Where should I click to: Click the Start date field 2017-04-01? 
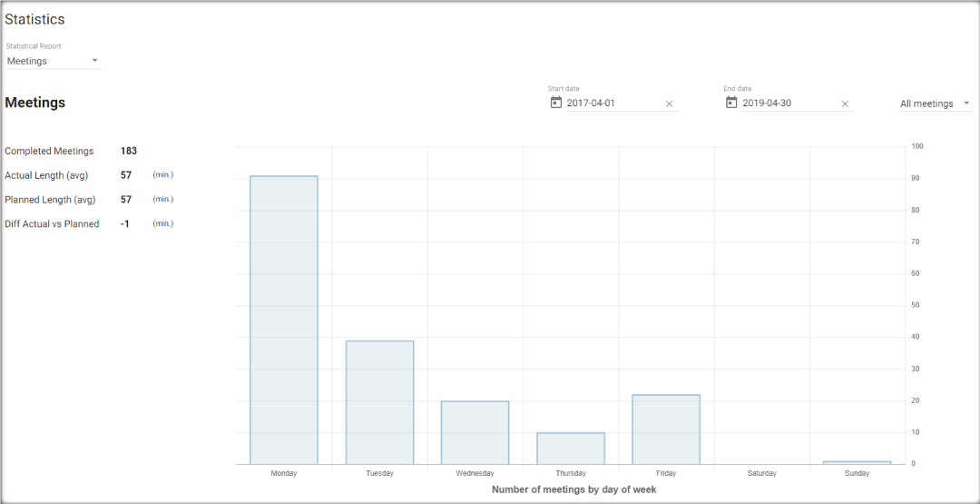[x=612, y=104]
